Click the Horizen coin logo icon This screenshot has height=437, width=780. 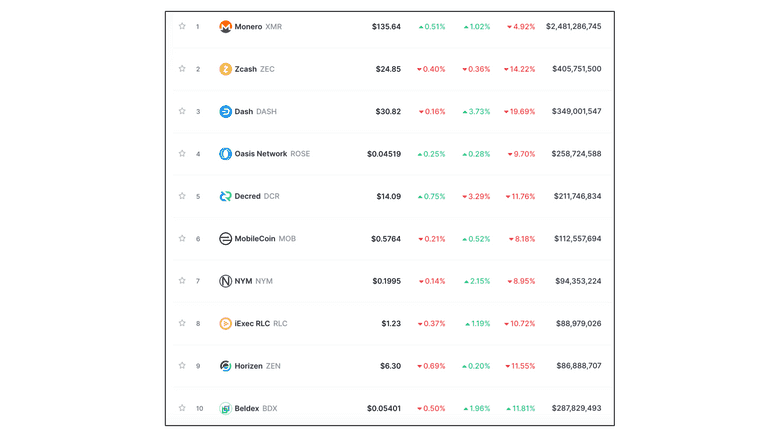pyautogui.click(x=225, y=366)
